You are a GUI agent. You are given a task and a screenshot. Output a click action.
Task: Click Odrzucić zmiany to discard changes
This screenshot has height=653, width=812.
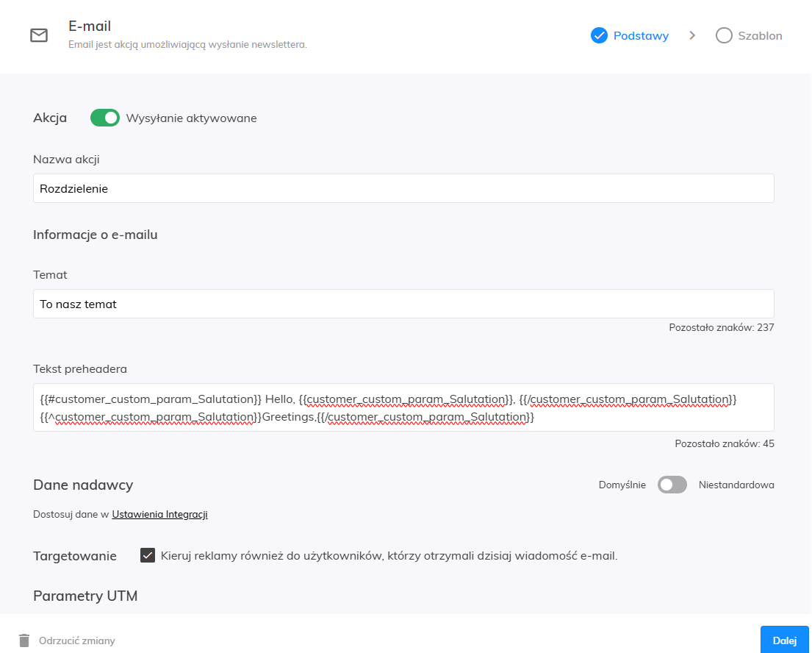(x=77, y=640)
